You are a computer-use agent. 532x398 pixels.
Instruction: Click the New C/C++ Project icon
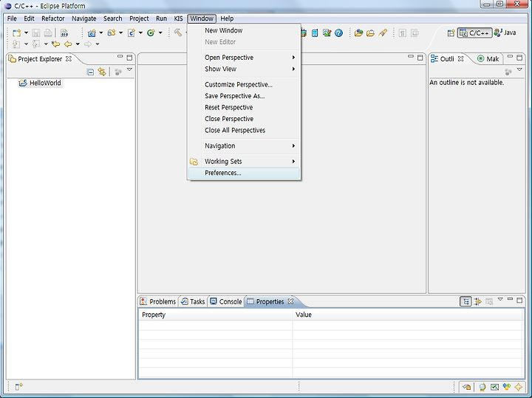(x=92, y=33)
